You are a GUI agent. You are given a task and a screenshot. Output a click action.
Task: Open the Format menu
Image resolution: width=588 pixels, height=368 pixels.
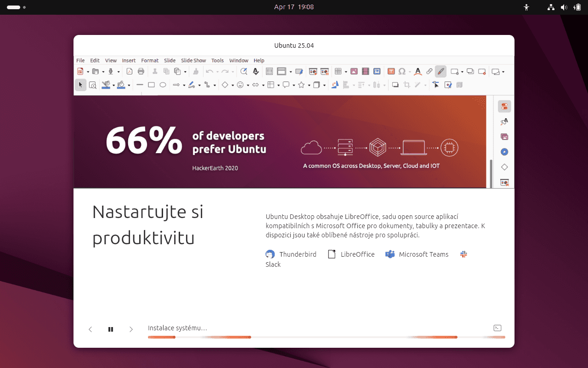[150, 60]
